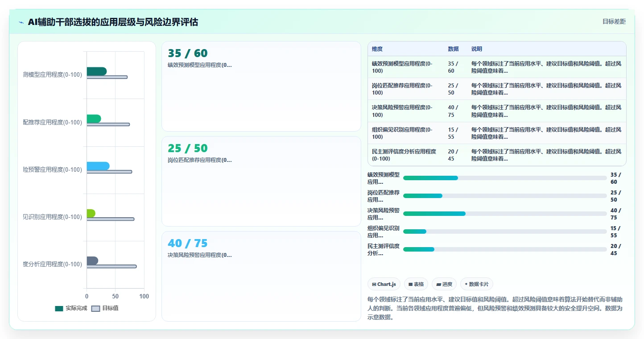This screenshot has width=644, height=339.
Task: Click the 绩效预测模型 progress bar
Action: click(505, 178)
